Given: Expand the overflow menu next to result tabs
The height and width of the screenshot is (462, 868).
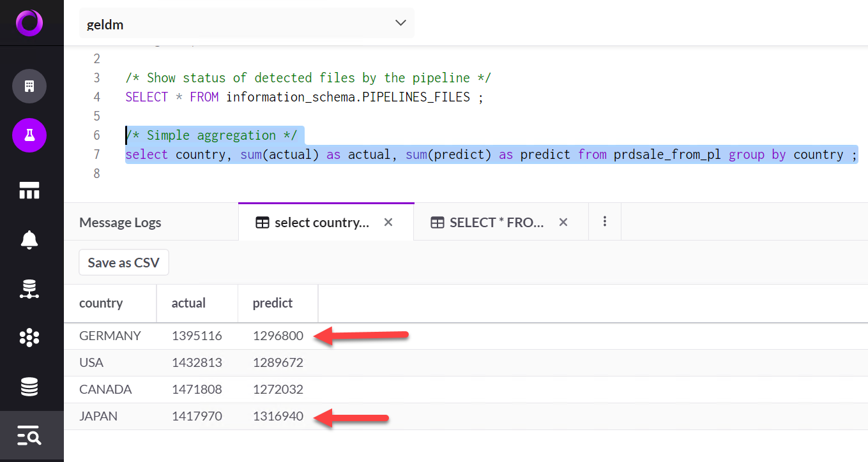Looking at the screenshot, I should (604, 221).
